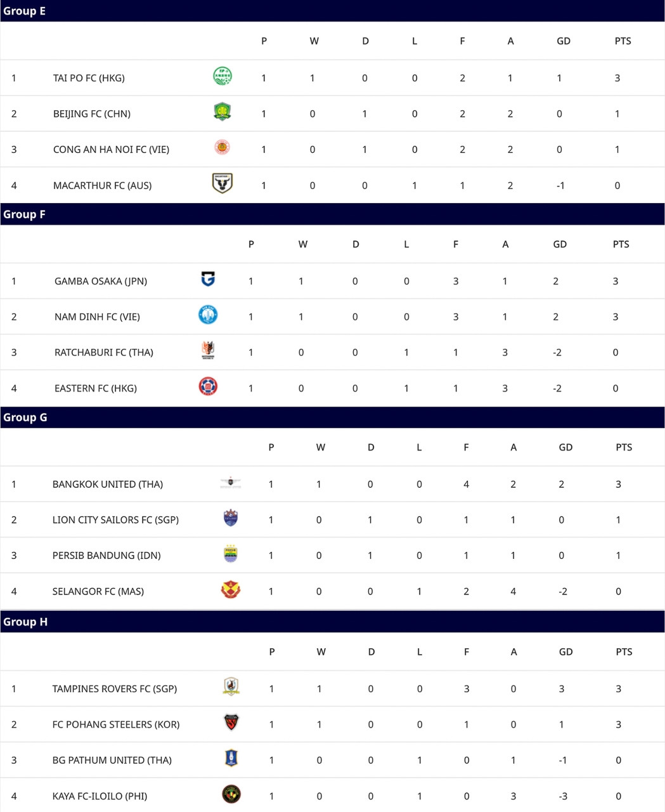Open Ratchaburi FC (THA) team link
Viewport: 665px width, 812px height.
coord(104,353)
